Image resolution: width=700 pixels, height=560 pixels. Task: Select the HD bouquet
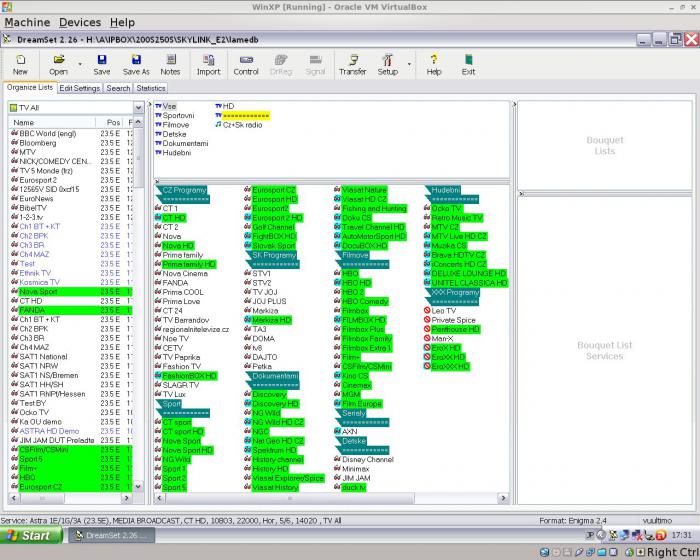pos(225,106)
